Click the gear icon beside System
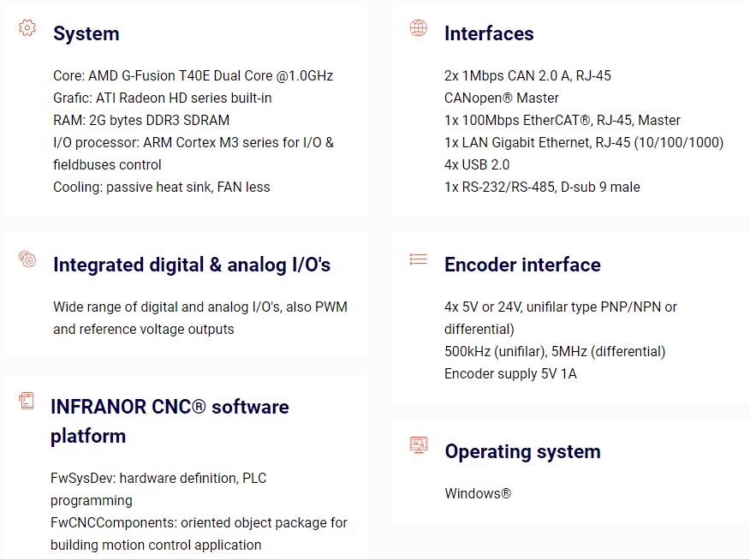The width and height of the screenshot is (750, 560). coord(27,28)
